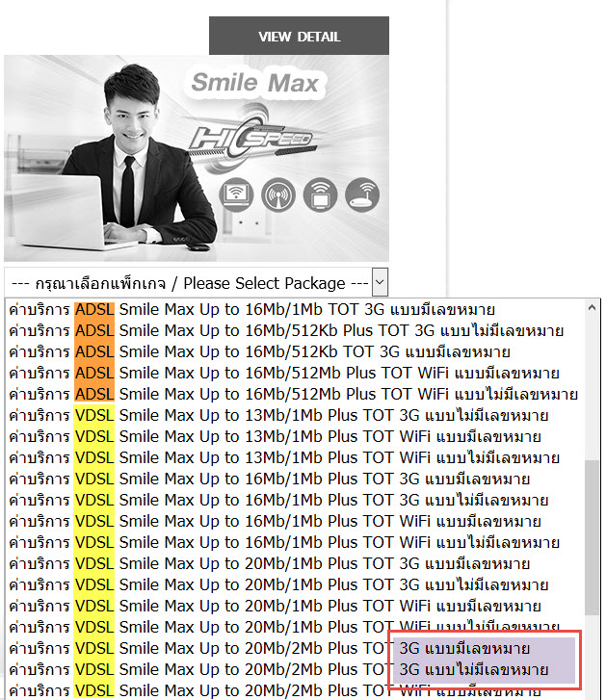This screenshot has width=606, height=700.
Task: Select VDSL 20Mb/1Mb Plus TOT WiFi แบบมีเลขหมาย
Action: click(295, 607)
